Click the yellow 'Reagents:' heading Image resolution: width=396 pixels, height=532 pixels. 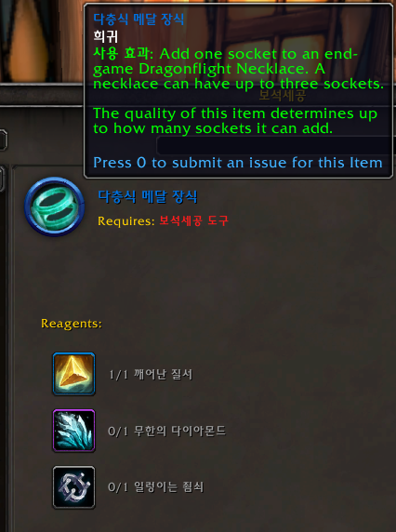[72, 324]
